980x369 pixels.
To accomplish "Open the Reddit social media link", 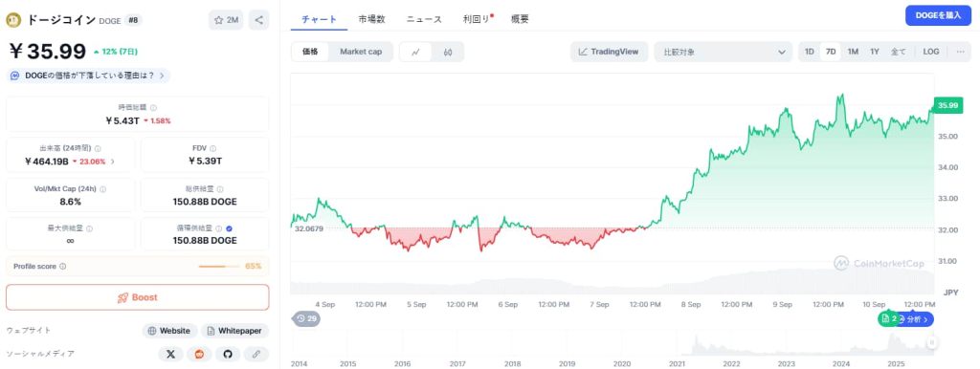I will pos(199,354).
